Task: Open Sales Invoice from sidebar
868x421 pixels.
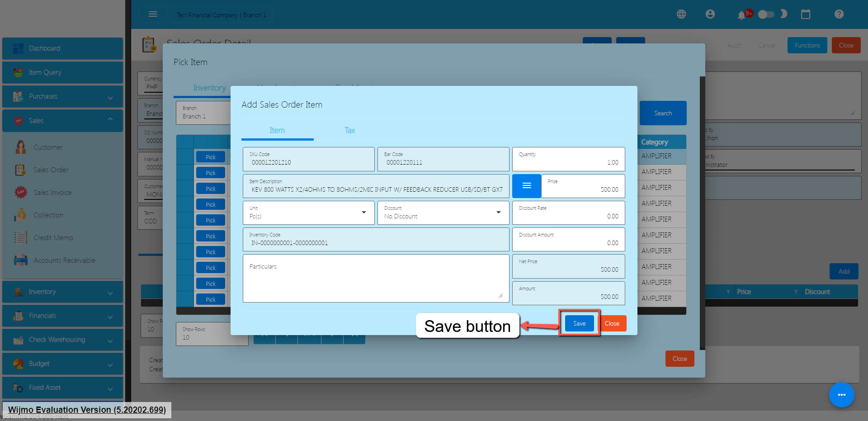Action: tap(52, 193)
